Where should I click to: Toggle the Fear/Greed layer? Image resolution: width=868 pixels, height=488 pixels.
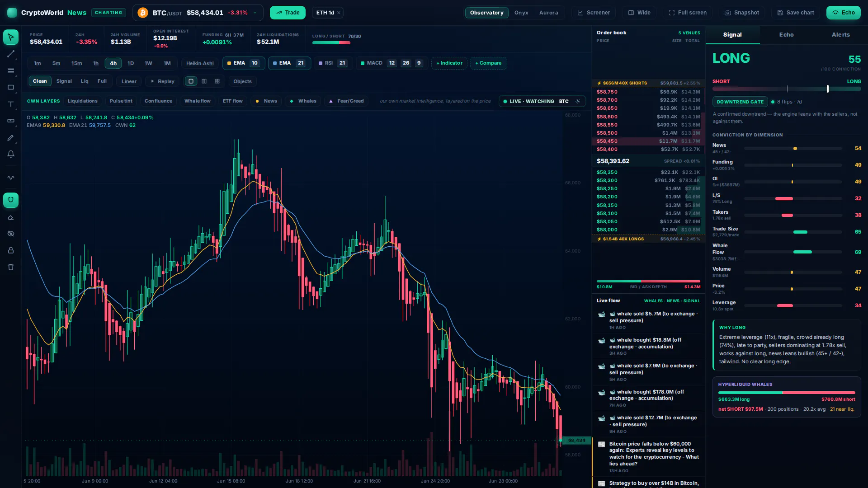346,101
